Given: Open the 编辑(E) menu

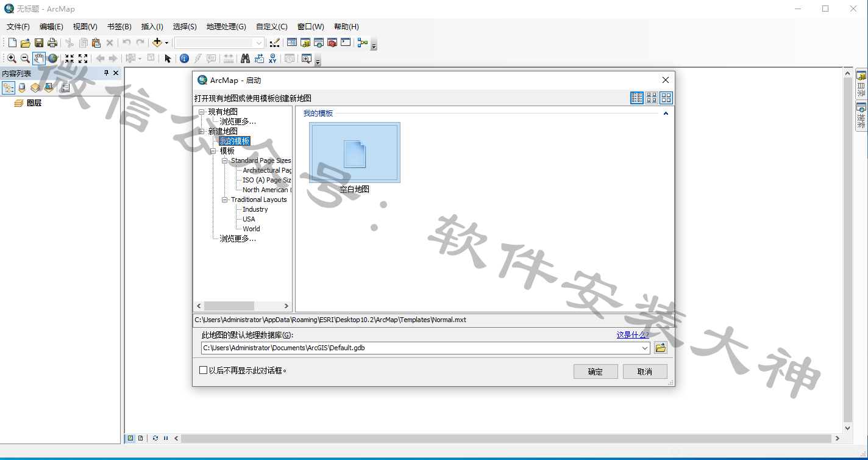Looking at the screenshot, I should tap(51, 27).
